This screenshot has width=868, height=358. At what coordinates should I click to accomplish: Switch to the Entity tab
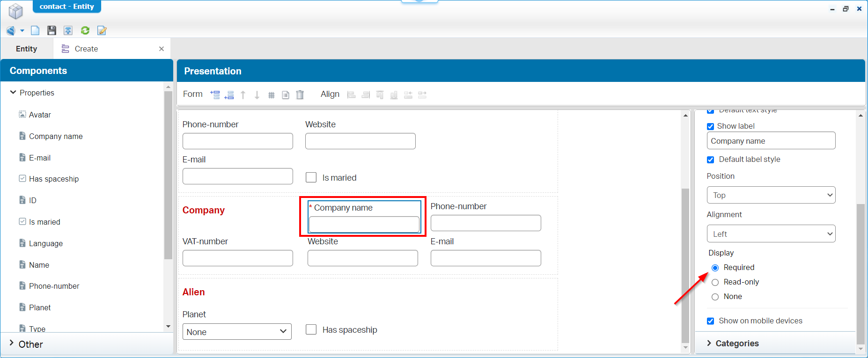point(27,49)
